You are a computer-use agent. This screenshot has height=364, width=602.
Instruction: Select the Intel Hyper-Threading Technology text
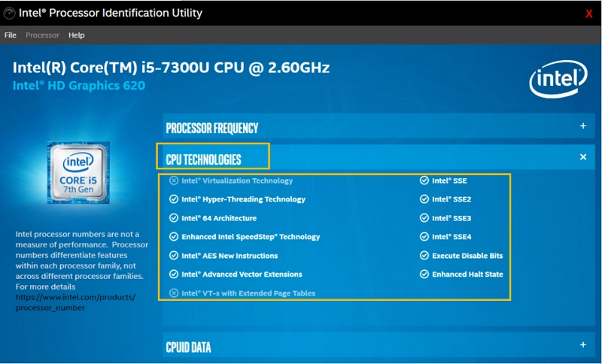tap(243, 199)
